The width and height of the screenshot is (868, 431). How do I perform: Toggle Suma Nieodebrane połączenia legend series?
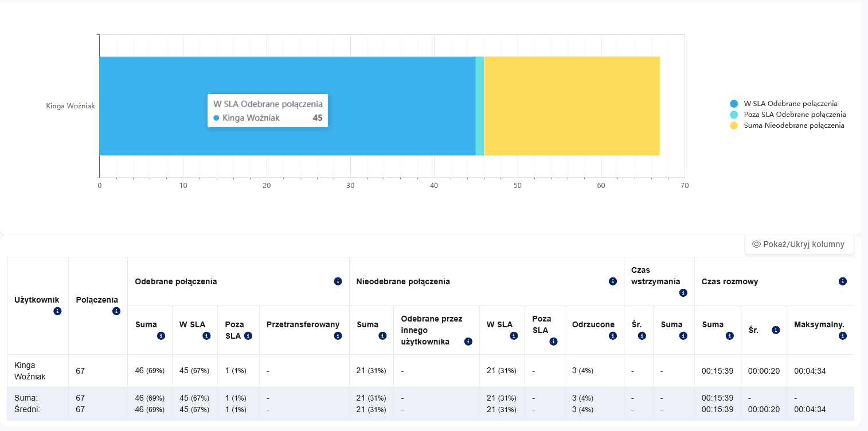[787, 126]
